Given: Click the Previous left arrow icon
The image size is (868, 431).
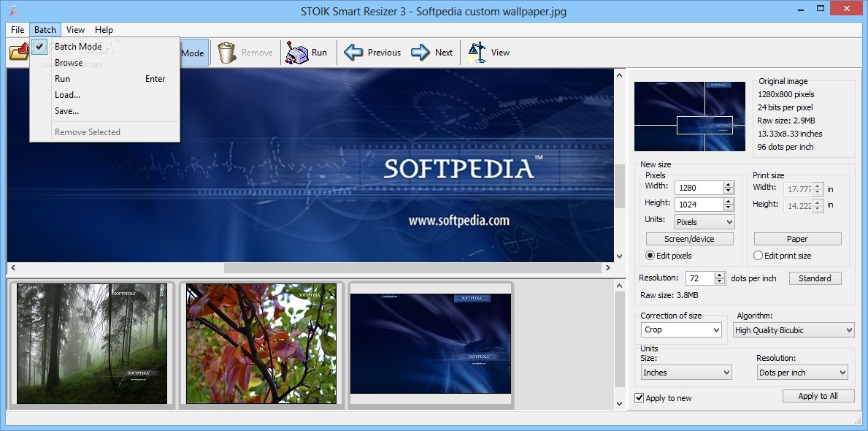Looking at the screenshot, I should click(353, 53).
